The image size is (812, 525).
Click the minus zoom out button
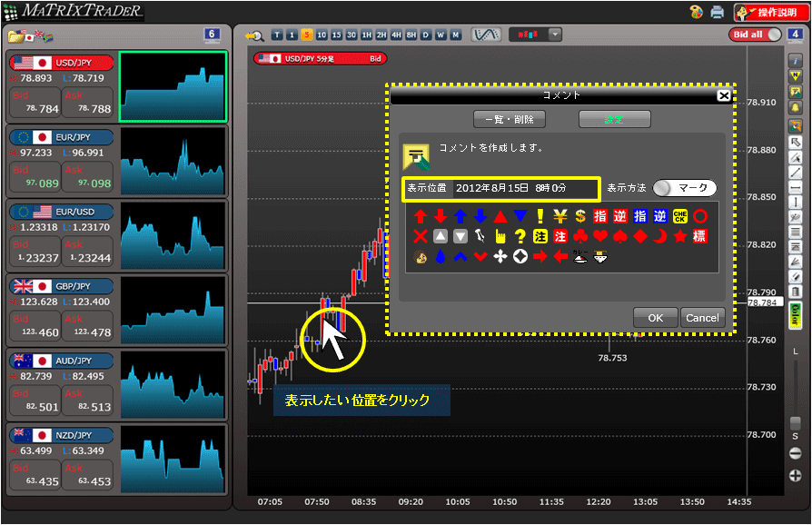(x=795, y=453)
